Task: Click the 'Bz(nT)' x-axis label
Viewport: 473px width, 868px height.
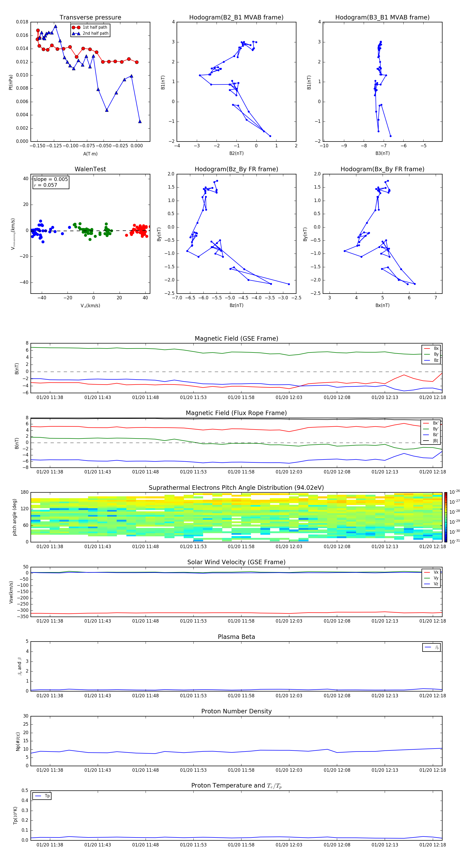Action: click(x=236, y=305)
